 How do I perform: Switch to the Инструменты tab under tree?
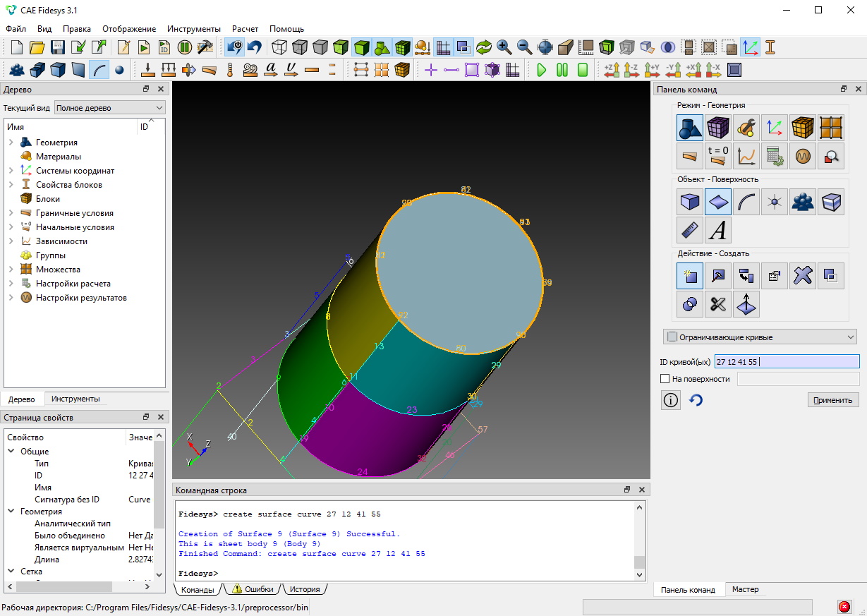click(x=75, y=399)
